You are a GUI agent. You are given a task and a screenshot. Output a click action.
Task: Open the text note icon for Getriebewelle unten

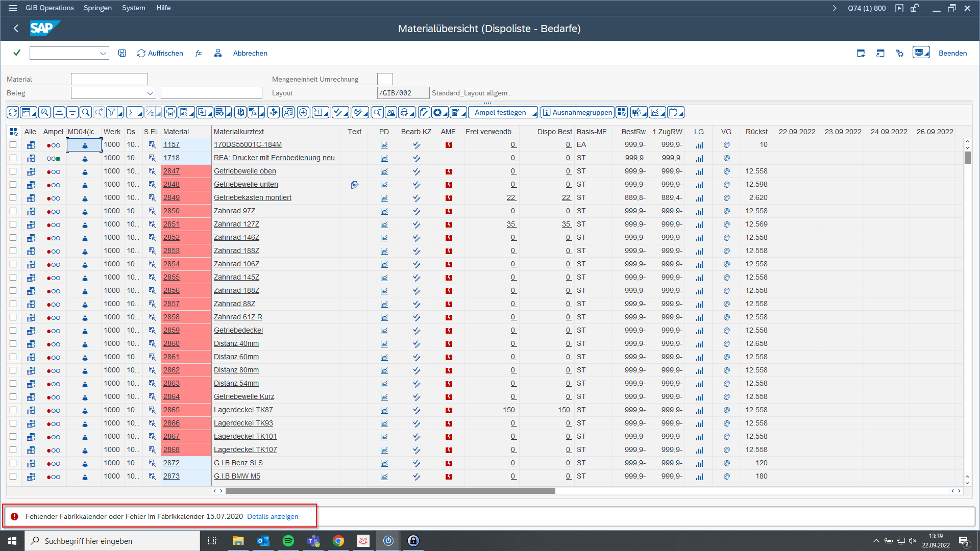pos(355,185)
